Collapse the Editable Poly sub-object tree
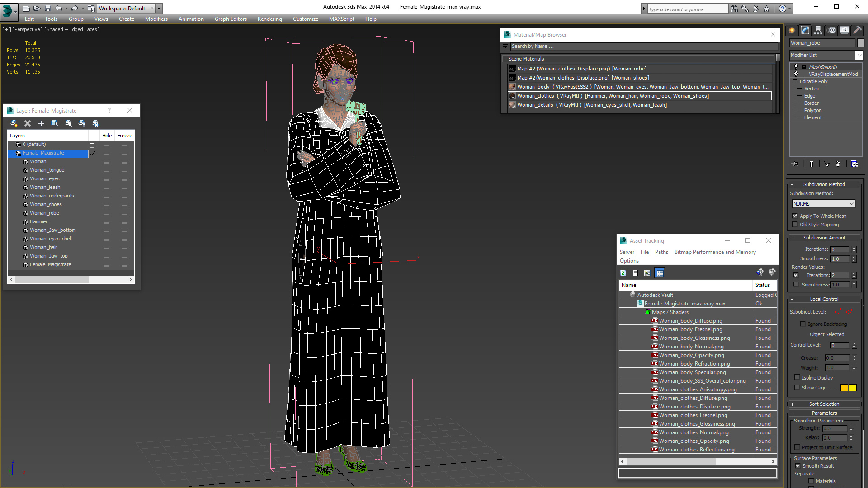This screenshot has width=868, height=488. pos(795,81)
